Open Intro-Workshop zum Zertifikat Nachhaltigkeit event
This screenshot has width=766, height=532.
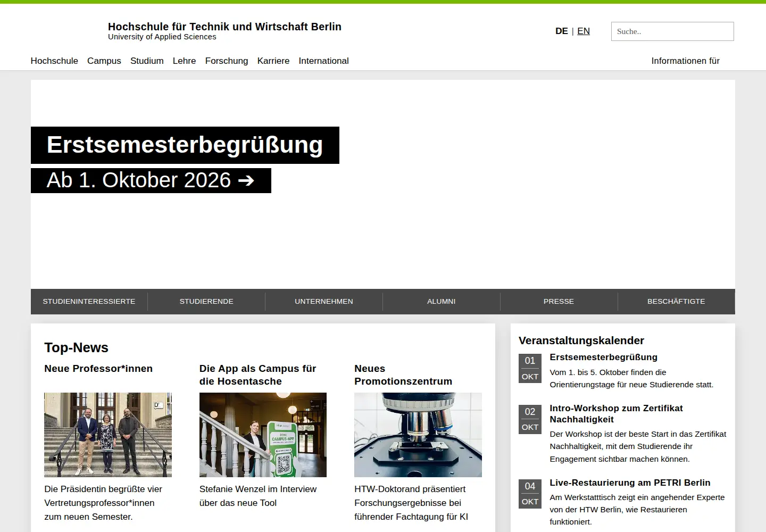pos(616,414)
